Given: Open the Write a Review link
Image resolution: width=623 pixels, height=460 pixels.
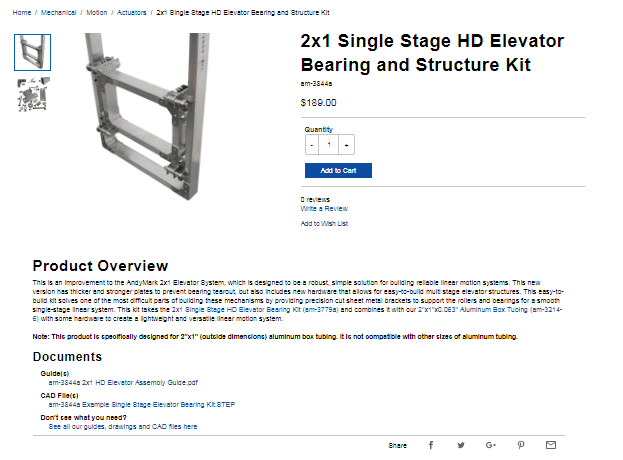Looking at the screenshot, I should point(324,208).
